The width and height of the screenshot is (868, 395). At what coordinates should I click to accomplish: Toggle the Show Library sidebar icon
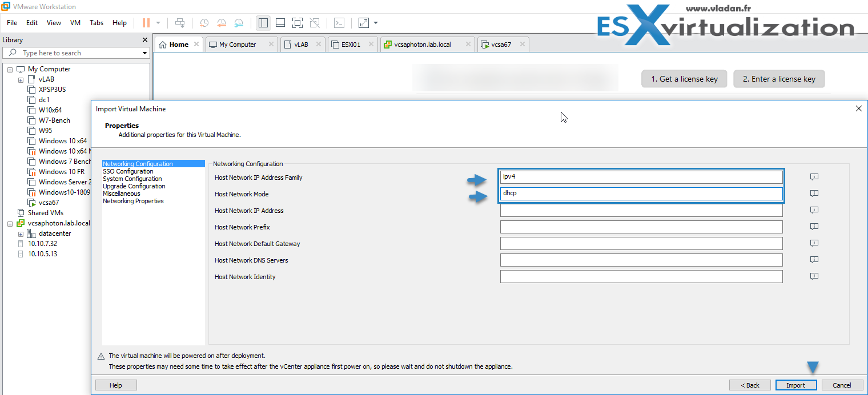coord(263,23)
